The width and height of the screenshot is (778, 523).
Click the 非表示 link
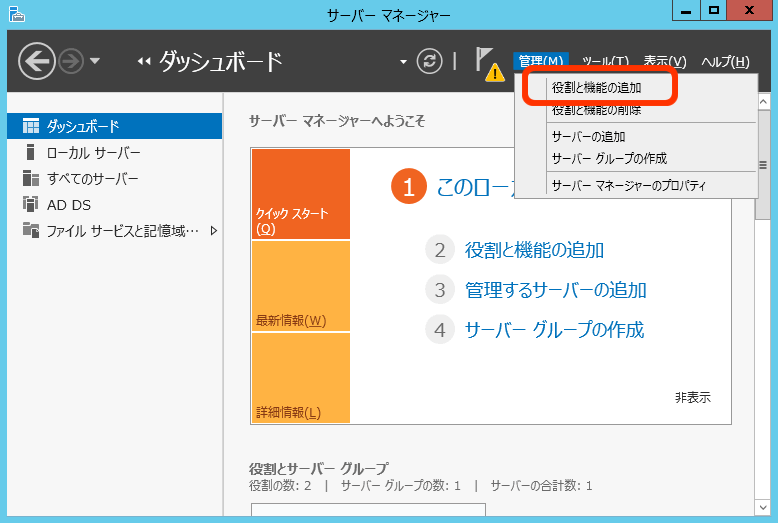tap(693, 397)
